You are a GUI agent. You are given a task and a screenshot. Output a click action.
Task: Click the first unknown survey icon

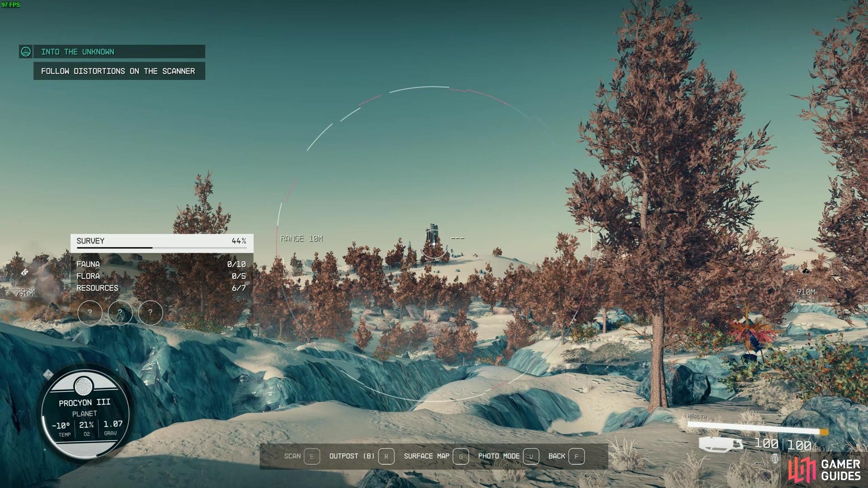pos(90,312)
